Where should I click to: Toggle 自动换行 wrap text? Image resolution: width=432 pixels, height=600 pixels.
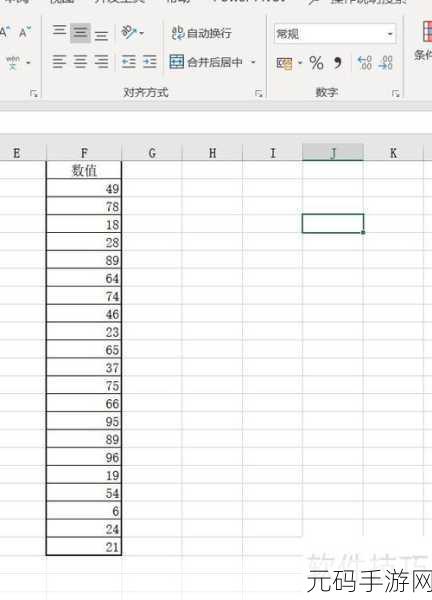(x=201, y=33)
